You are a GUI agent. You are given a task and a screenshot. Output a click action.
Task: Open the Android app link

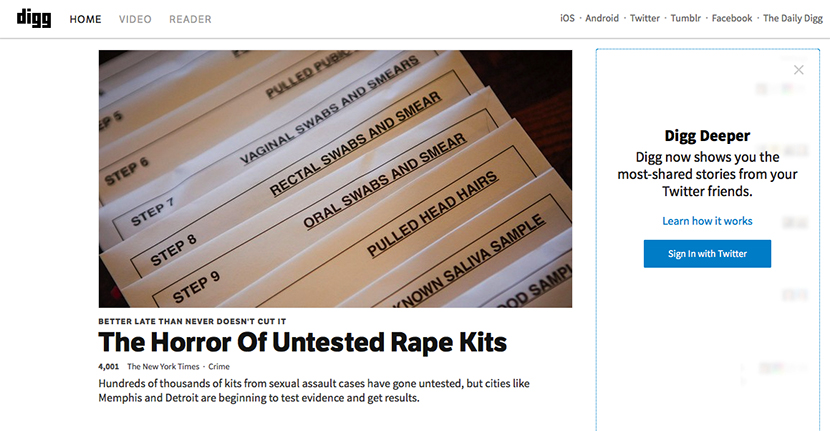[602, 18]
